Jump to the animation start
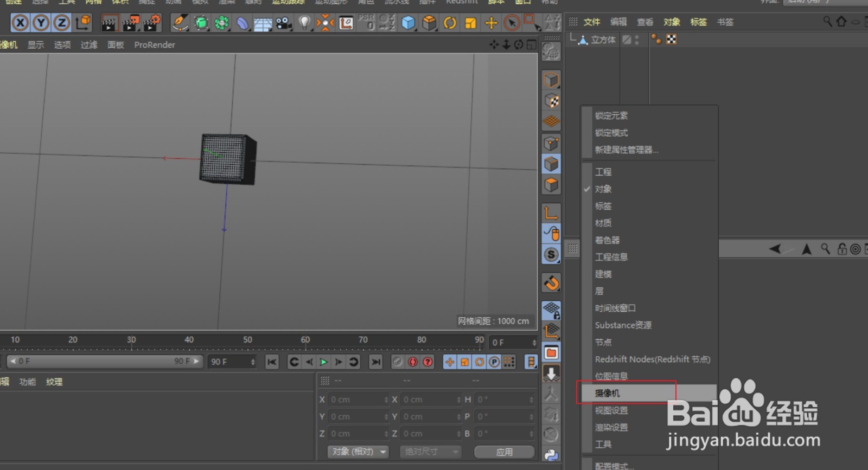The width and height of the screenshot is (868, 470). pos(272,362)
